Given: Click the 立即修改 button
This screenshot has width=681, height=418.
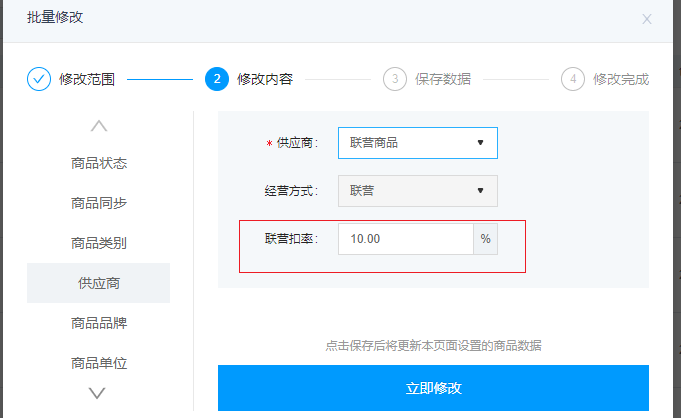Looking at the screenshot, I should click(x=433, y=388).
